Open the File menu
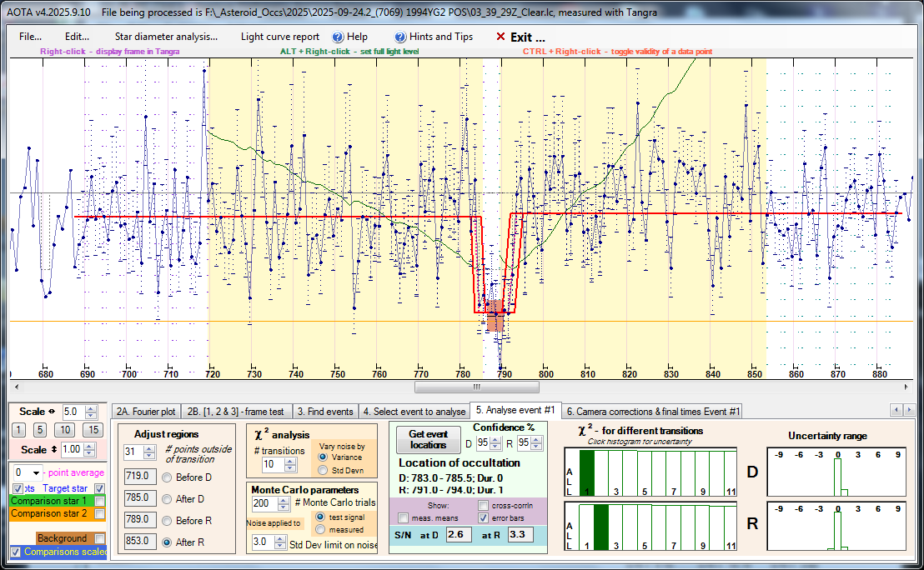This screenshot has height=570, width=924. [31, 37]
